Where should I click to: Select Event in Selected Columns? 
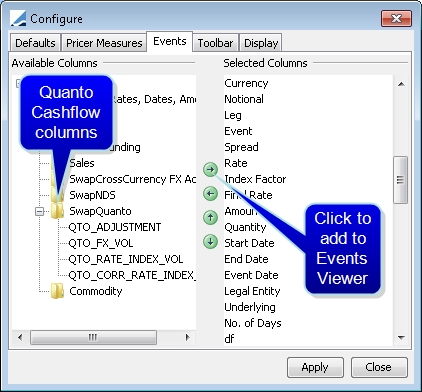click(x=238, y=131)
